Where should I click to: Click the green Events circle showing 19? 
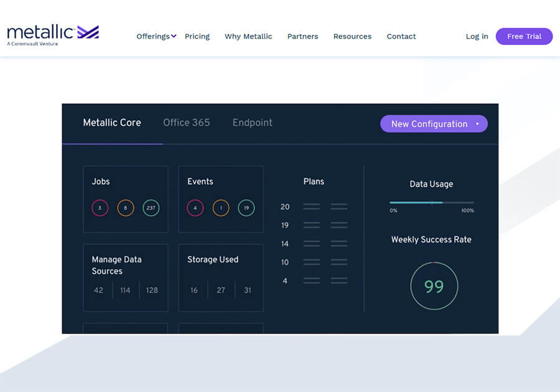(x=246, y=207)
